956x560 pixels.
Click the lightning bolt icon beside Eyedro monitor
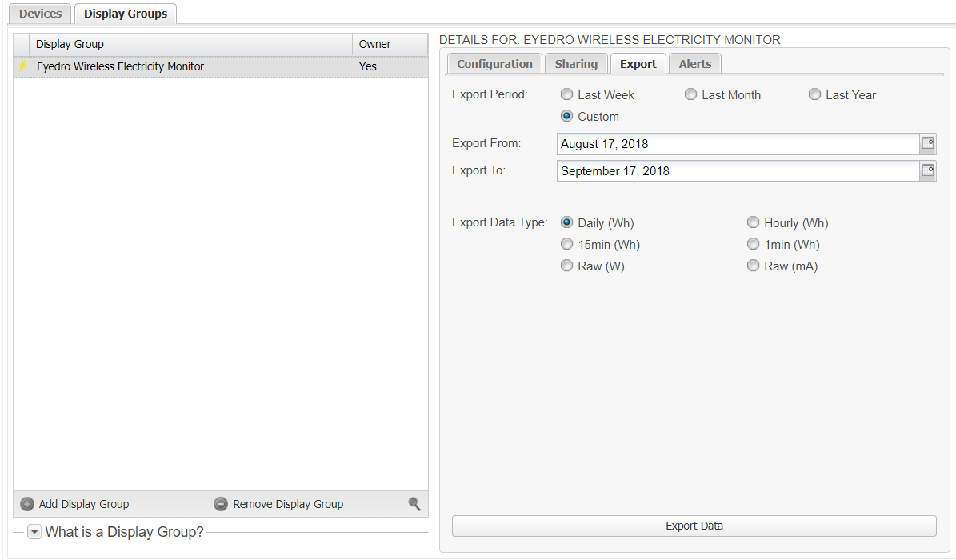[22, 66]
